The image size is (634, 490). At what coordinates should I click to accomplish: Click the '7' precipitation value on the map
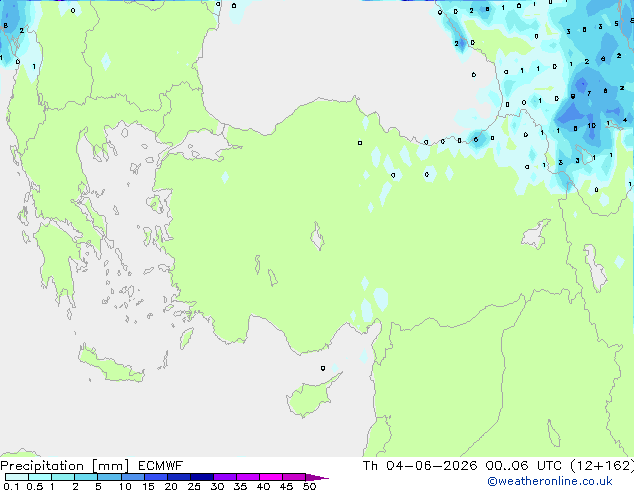click(x=589, y=93)
